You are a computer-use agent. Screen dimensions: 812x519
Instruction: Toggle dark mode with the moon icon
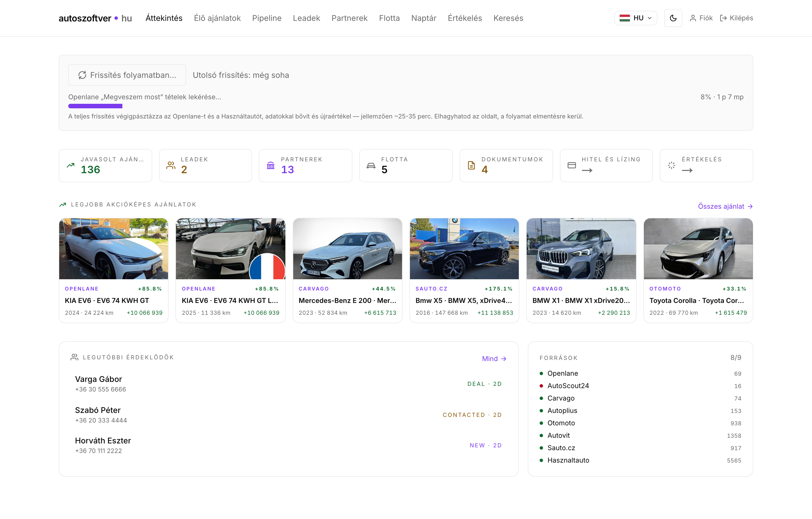673,18
